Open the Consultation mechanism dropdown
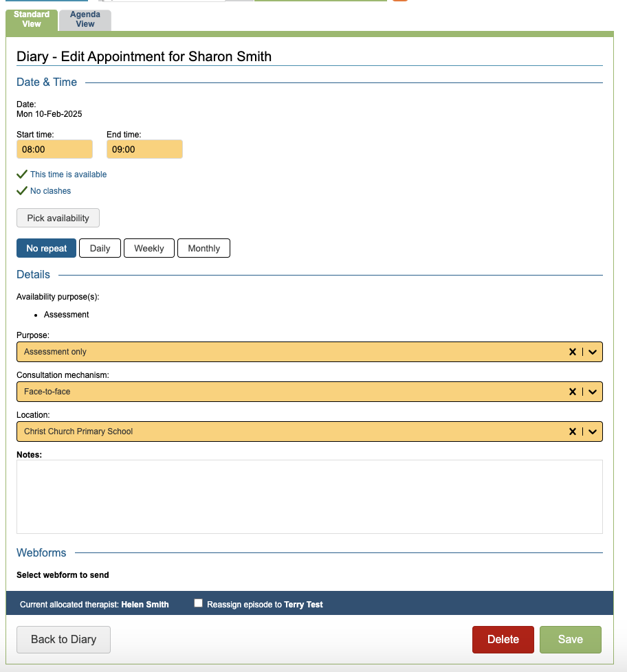Screen dimensions: 627x672 click(593, 392)
